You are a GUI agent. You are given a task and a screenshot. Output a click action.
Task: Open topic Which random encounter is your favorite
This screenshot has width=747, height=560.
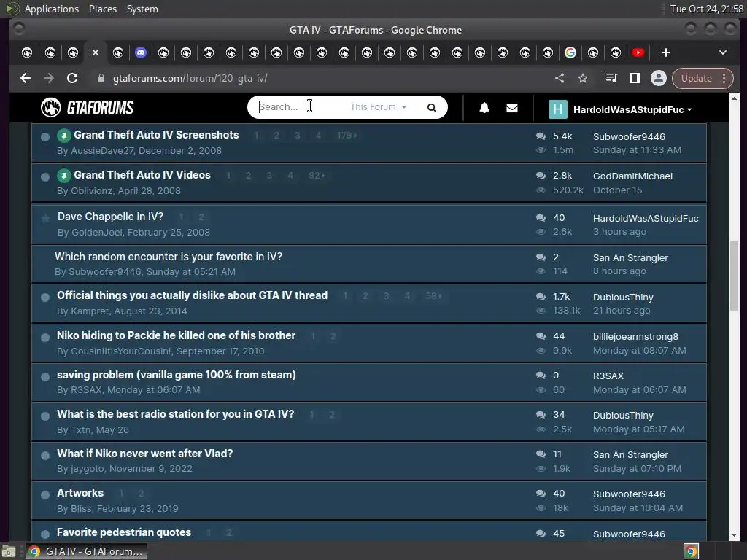(169, 257)
